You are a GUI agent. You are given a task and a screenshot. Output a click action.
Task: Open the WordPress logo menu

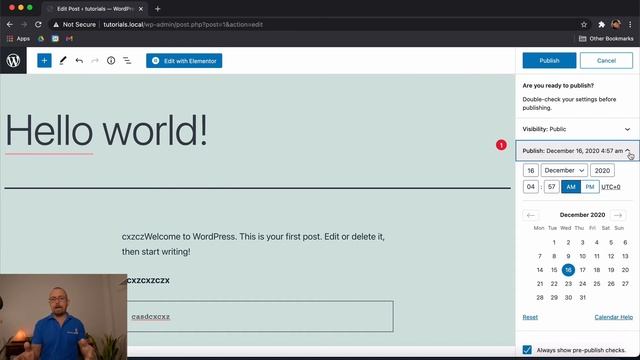(13, 60)
